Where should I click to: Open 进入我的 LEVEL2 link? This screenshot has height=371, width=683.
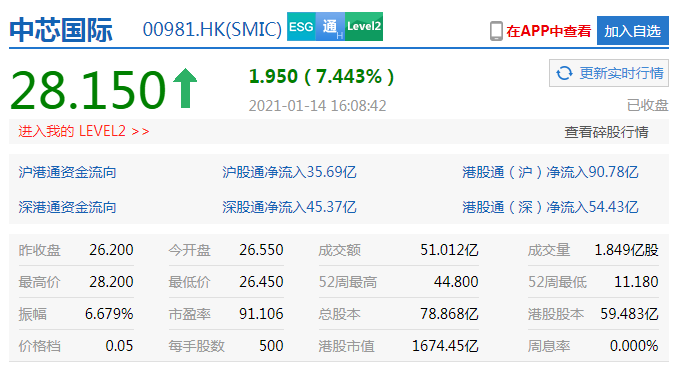tap(84, 131)
